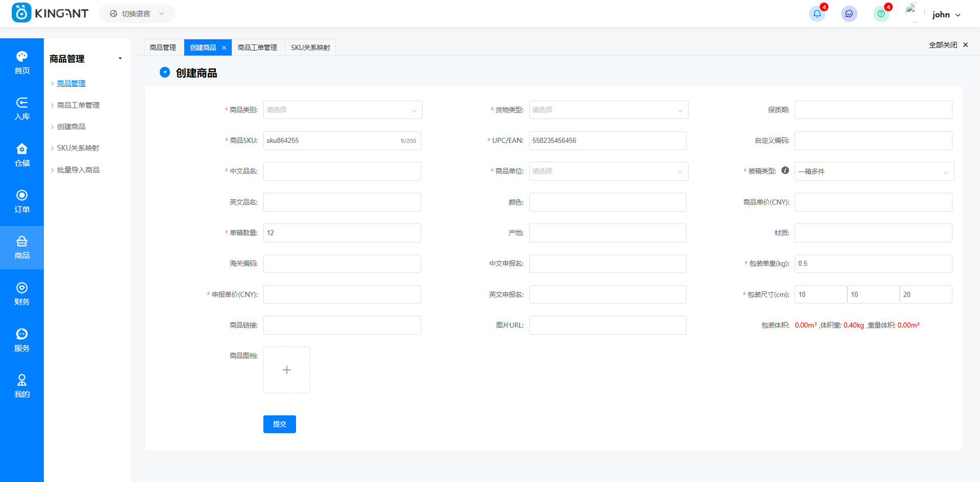
Task: Switch to the 商品工单管理 tab
Action: 257,47
